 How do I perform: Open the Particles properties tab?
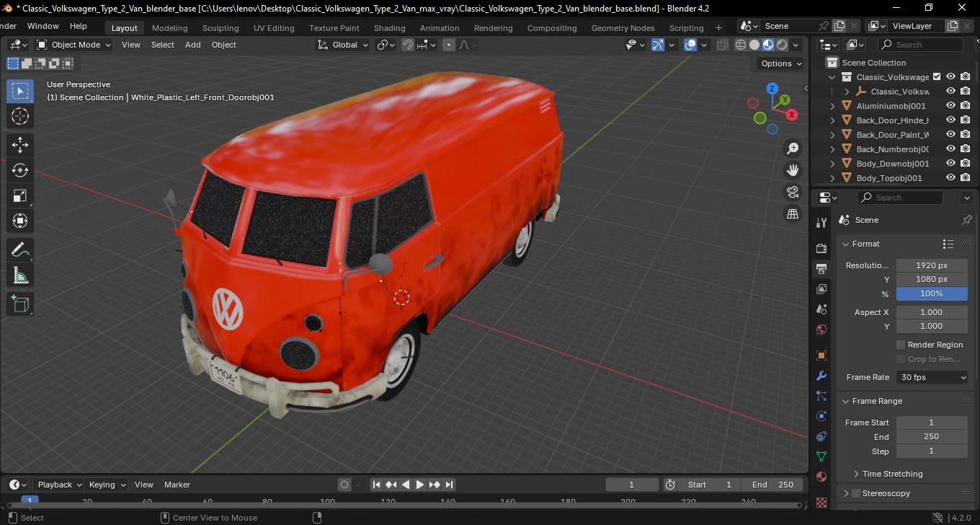coord(821,396)
